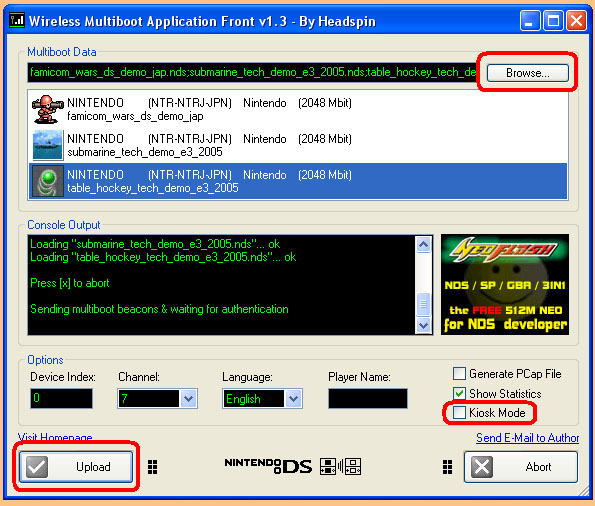Uncheck the Show Statistics checkbox

[459, 393]
